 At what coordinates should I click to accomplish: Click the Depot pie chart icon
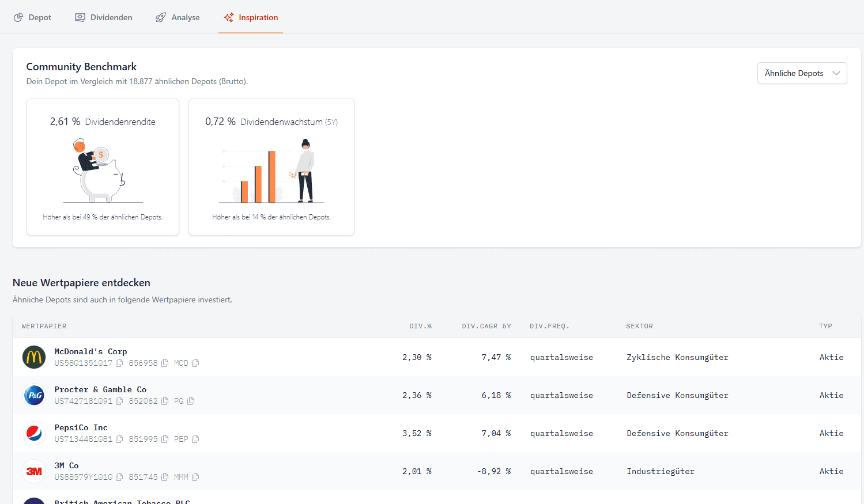click(x=18, y=17)
